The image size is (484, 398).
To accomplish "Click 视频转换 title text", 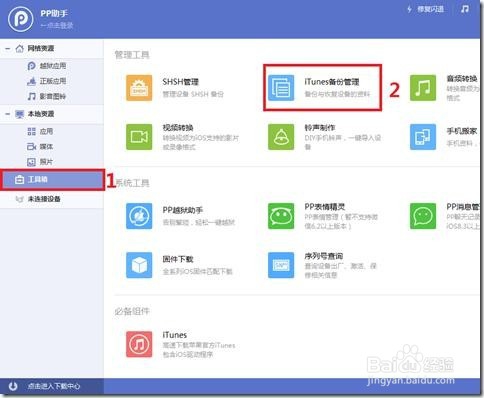I will (178, 128).
